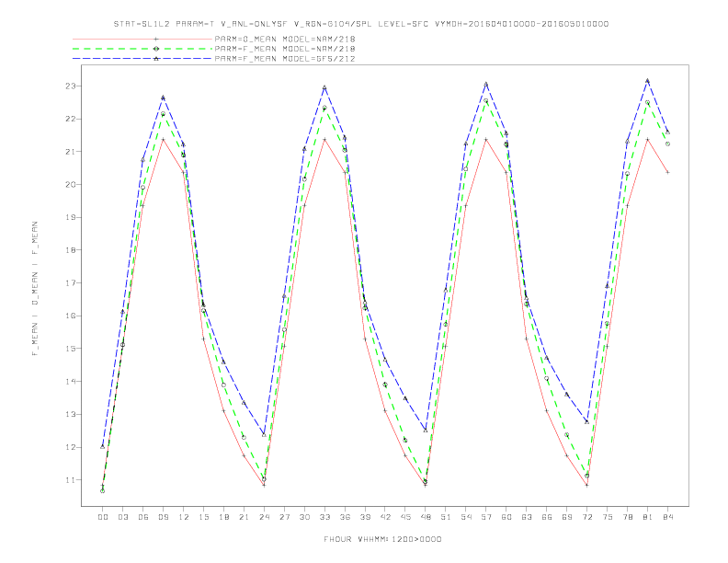Screen dimensions: 728x563
Task: Click y-axis tick label 13
Action: click(x=71, y=414)
